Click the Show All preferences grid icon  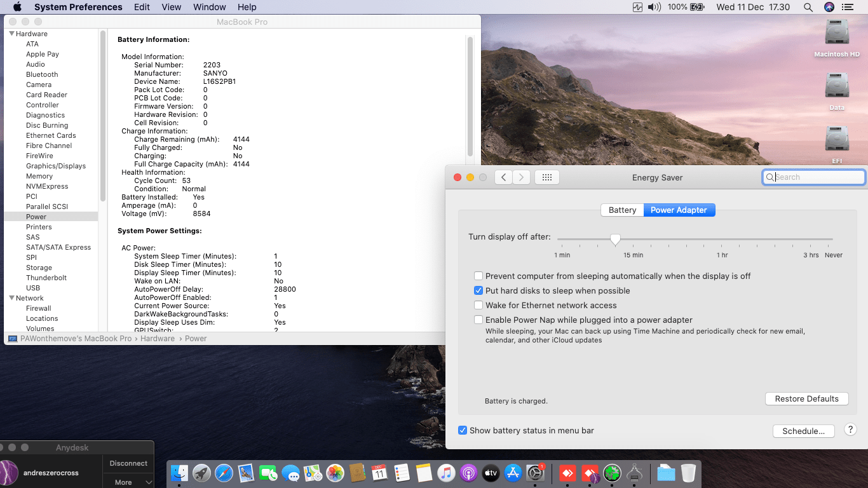[546, 177]
